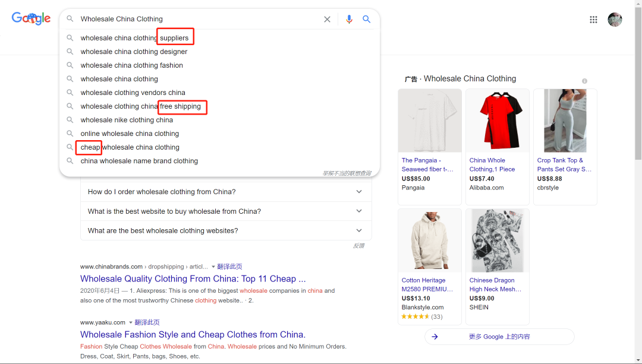Select suggestion 'wholesale china clothing designer'
The width and height of the screenshot is (642, 364).
(219, 52)
